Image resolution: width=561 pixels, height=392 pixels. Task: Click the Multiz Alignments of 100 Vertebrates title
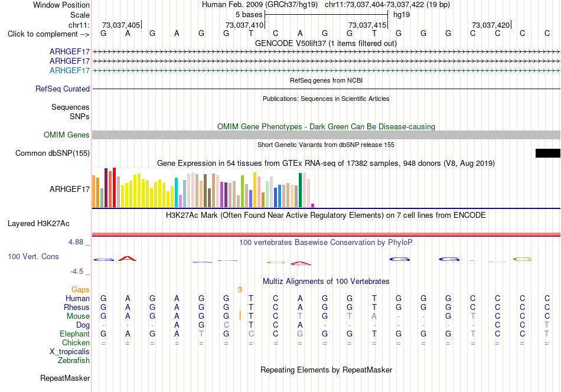point(326,282)
